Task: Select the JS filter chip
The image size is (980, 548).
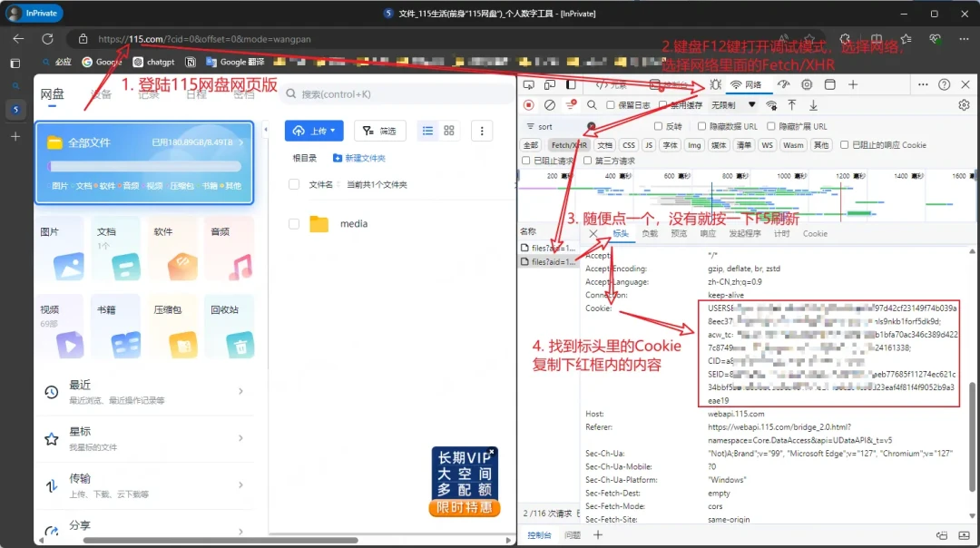Action: point(649,145)
